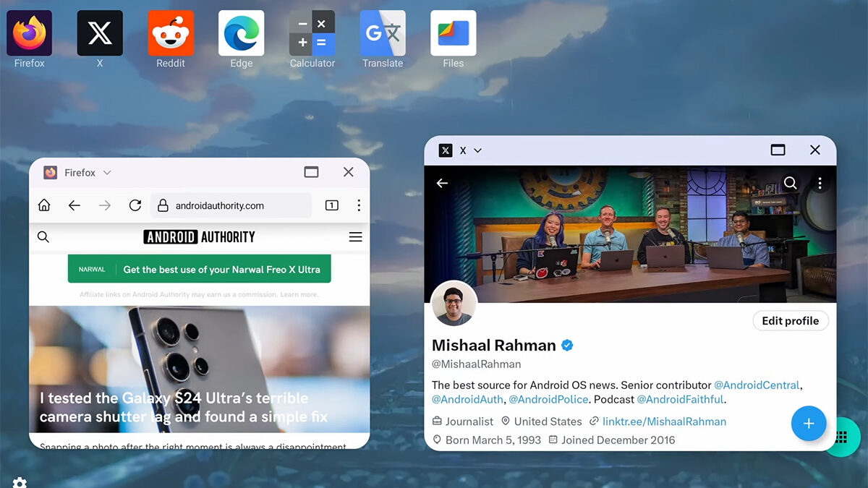
Task: Open Android Authority hamburger menu
Action: click(x=355, y=237)
